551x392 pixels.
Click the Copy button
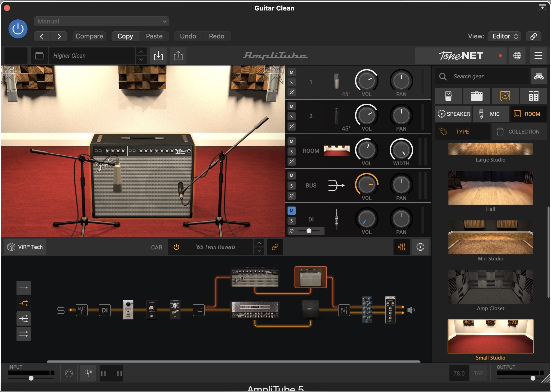pyautogui.click(x=125, y=36)
